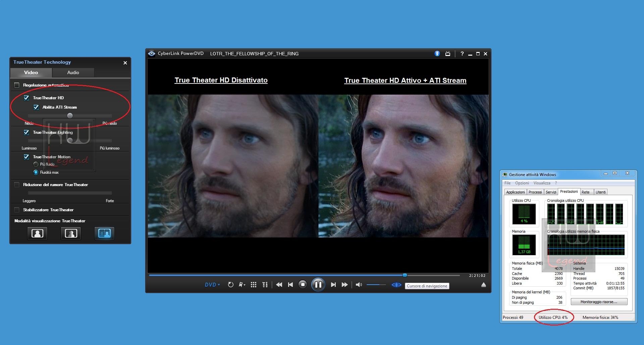The width and height of the screenshot is (644, 345).
Task: Click the CPU usage gauge in Task Manager
Action: [524, 214]
